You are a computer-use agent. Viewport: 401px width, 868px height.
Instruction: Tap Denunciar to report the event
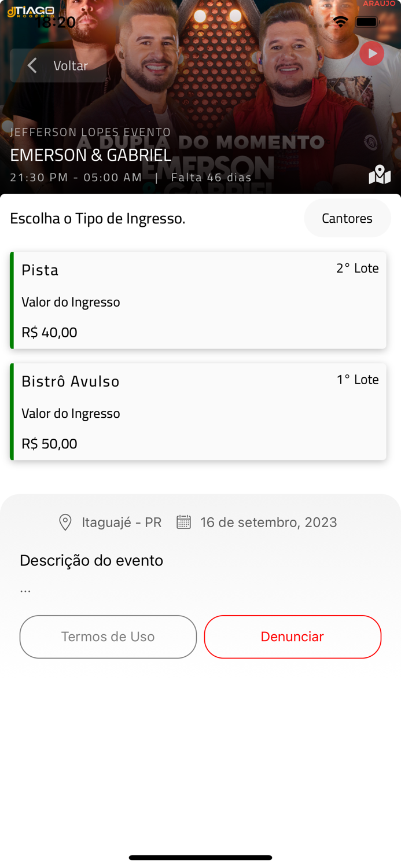[292, 637]
